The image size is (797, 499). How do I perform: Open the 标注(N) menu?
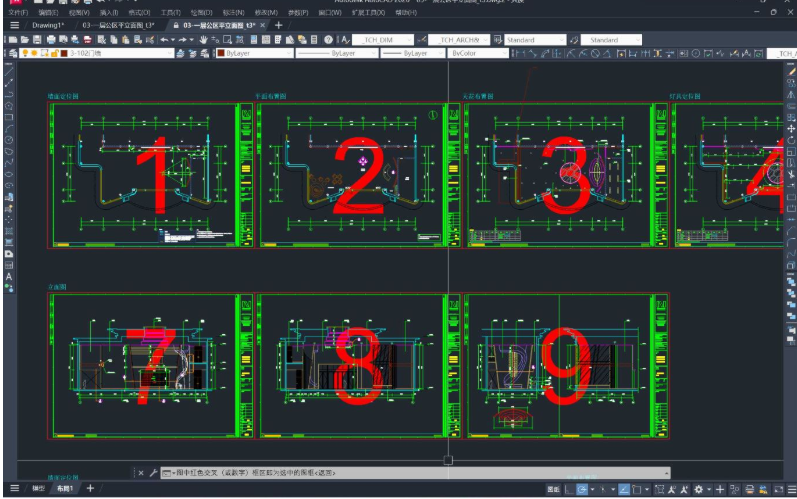click(x=233, y=12)
